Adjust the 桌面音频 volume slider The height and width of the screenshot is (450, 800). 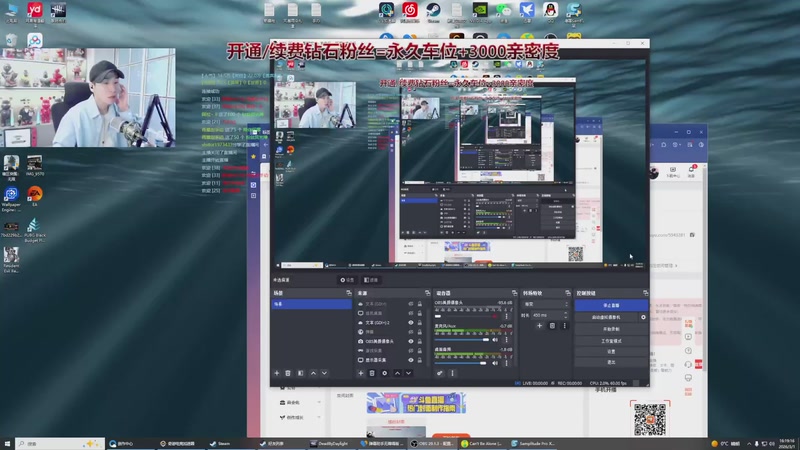tap(461, 363)
